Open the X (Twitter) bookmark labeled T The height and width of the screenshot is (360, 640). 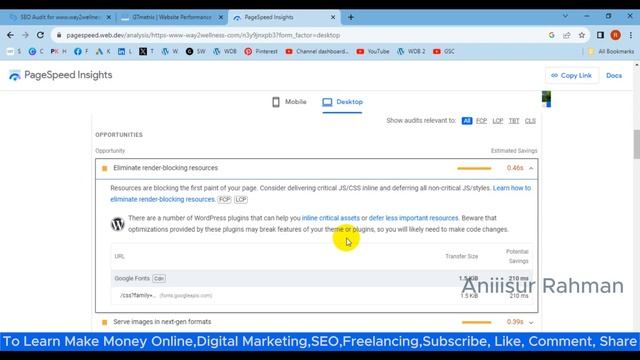click(x=147, y=51)
